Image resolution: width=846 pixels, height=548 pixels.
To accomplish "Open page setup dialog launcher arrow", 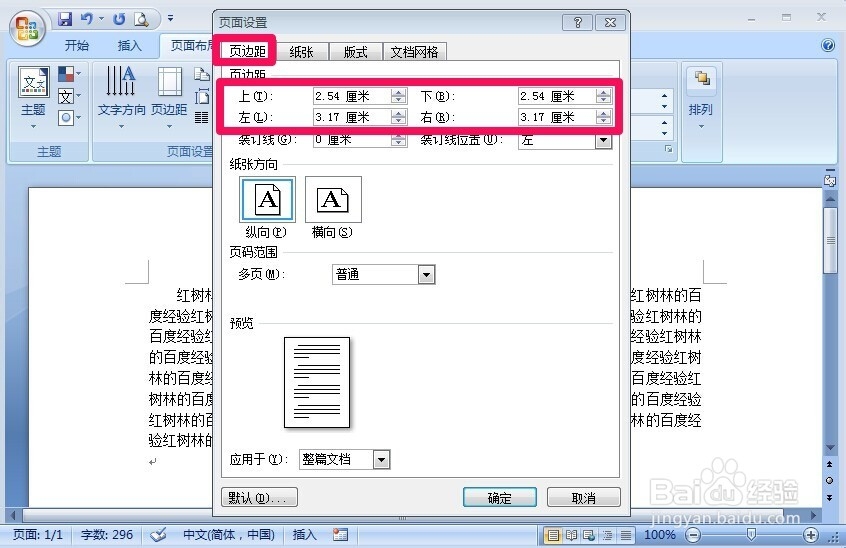I will coord(668,148).
